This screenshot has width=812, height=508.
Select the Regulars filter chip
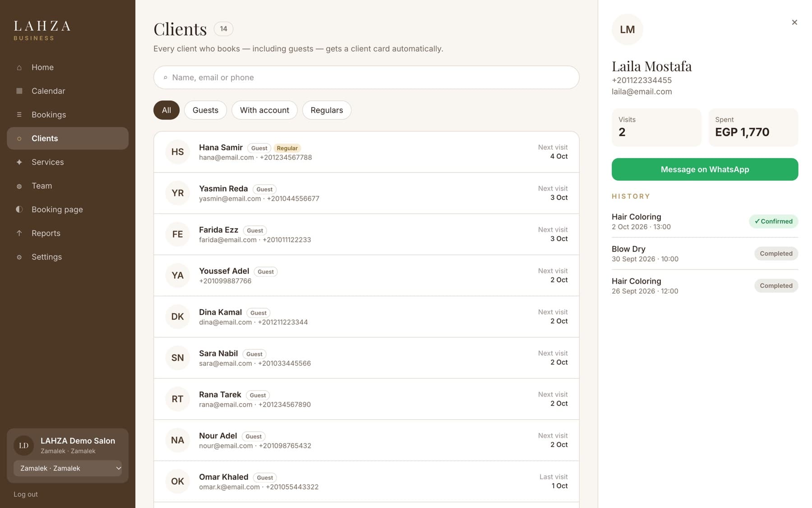coord(327,110)
